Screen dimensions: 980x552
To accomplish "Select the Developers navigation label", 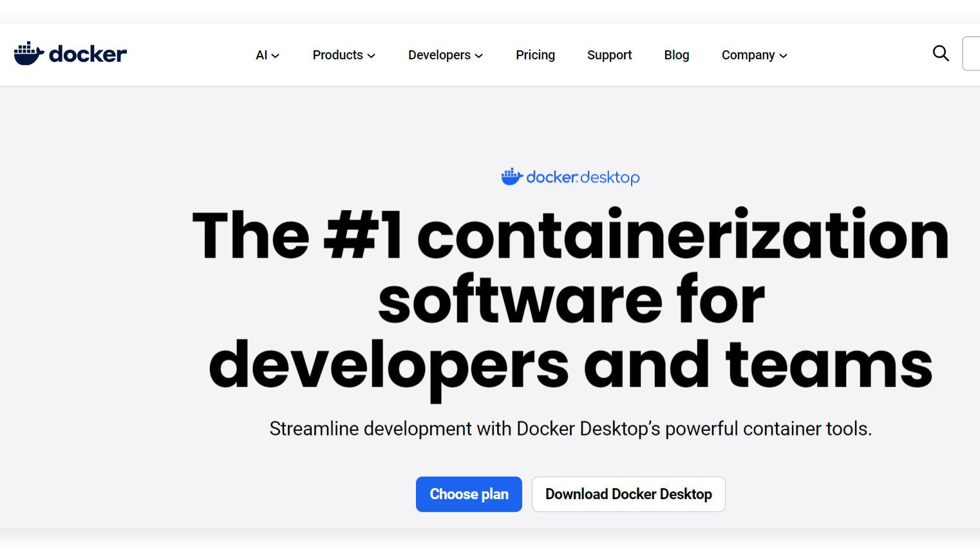I will point(439,55).
